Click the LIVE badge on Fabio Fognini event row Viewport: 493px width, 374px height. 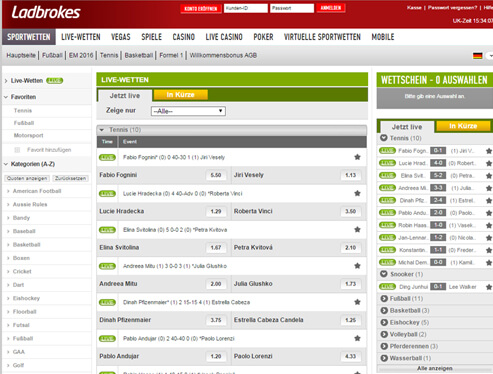coord(107,157)
